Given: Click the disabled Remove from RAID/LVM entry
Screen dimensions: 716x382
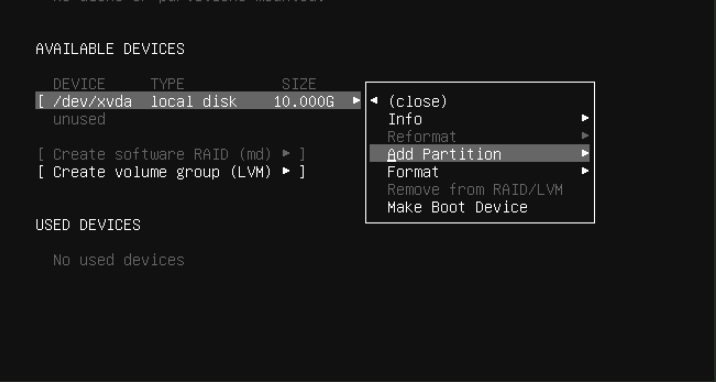Looking at the screenshot, I should click(475, 189).
